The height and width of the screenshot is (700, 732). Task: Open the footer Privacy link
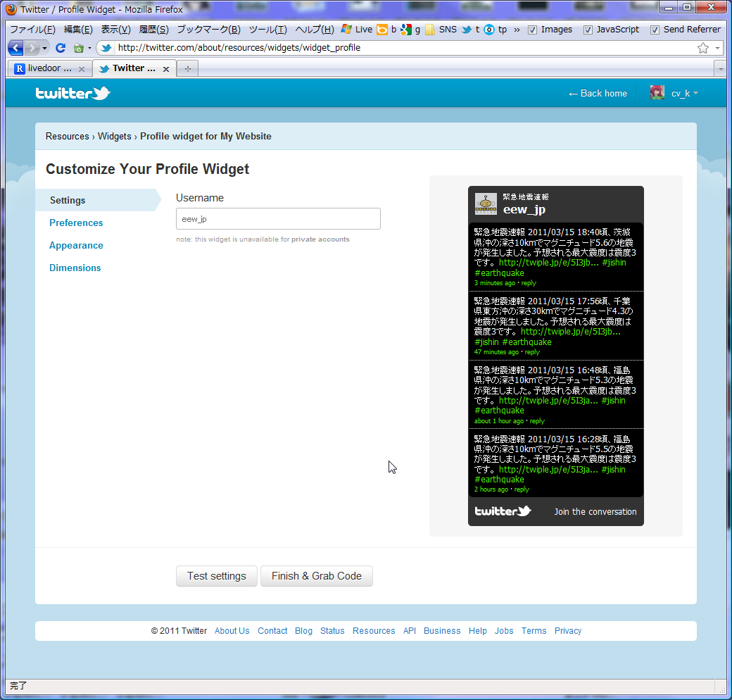[x=568, y=631]
